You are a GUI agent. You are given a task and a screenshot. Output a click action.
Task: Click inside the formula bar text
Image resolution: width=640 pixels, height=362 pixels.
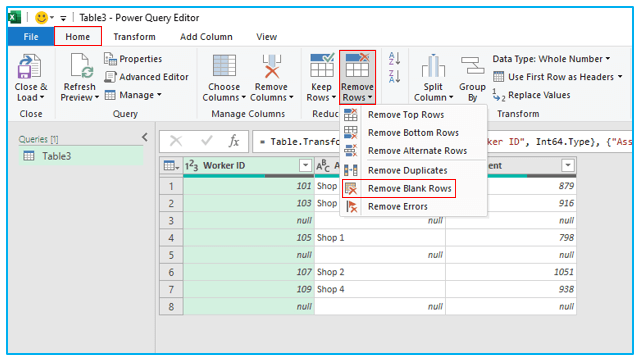pos(441,142)
